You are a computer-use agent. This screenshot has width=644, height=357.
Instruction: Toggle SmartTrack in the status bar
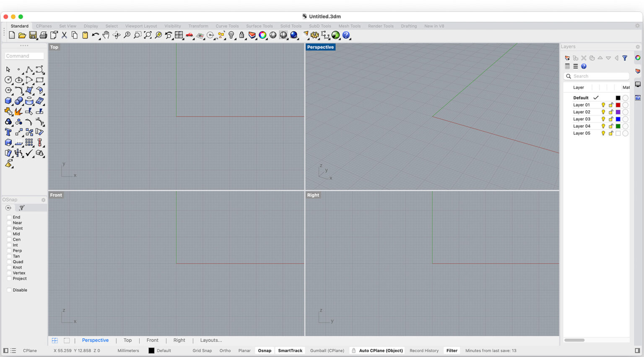pyautogui.click(x=290, y=350)
